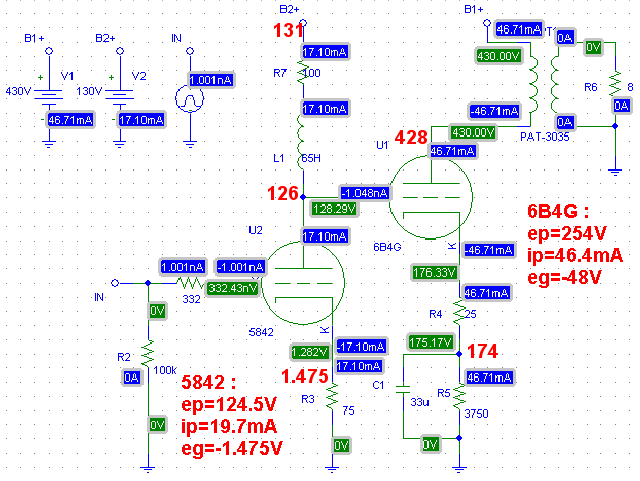Click the L1 65H inductor coil
The width and height of the screenshot is (640, 481).
pos(303,139)
